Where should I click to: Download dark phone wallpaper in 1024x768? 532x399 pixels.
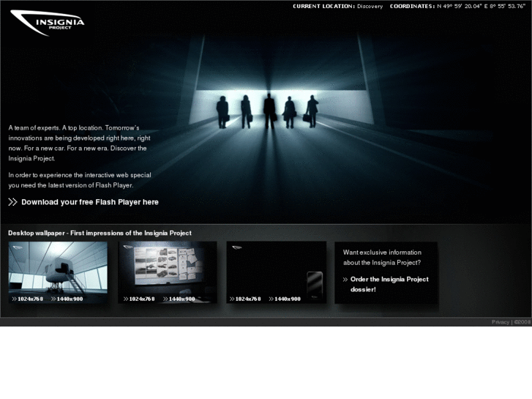(245, 299)
